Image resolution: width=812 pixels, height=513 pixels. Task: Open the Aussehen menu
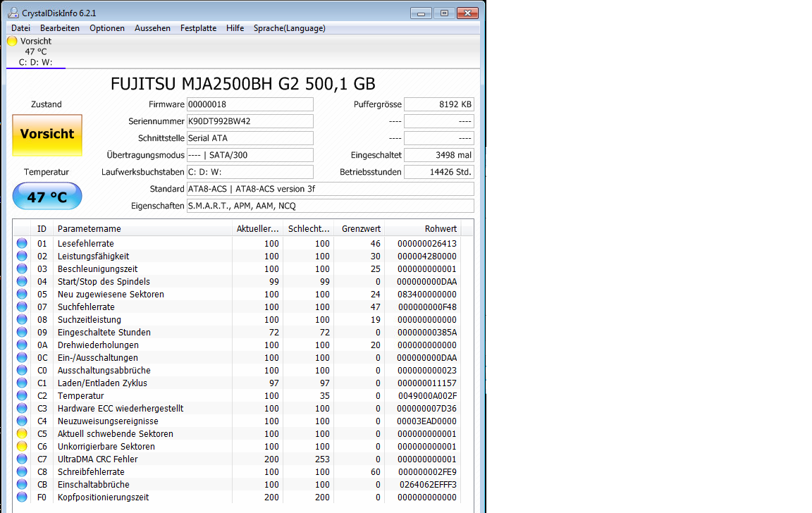click(152, 28)
